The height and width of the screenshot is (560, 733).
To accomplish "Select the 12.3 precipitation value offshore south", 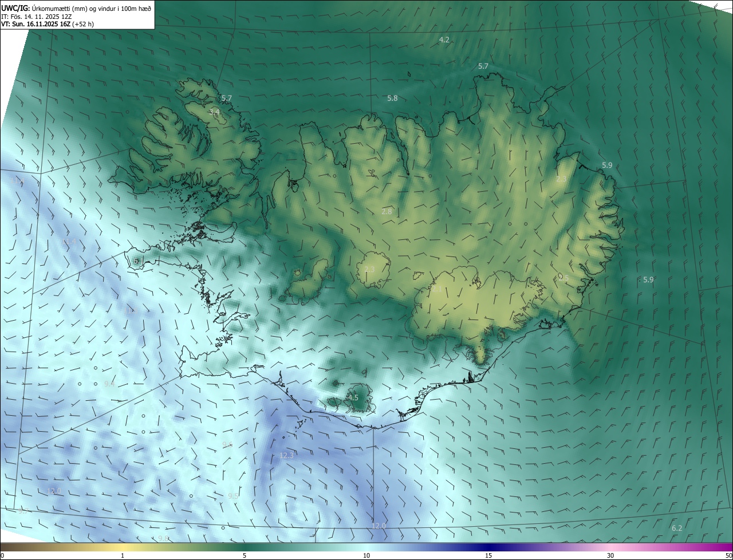I will (x=286, y=455).
